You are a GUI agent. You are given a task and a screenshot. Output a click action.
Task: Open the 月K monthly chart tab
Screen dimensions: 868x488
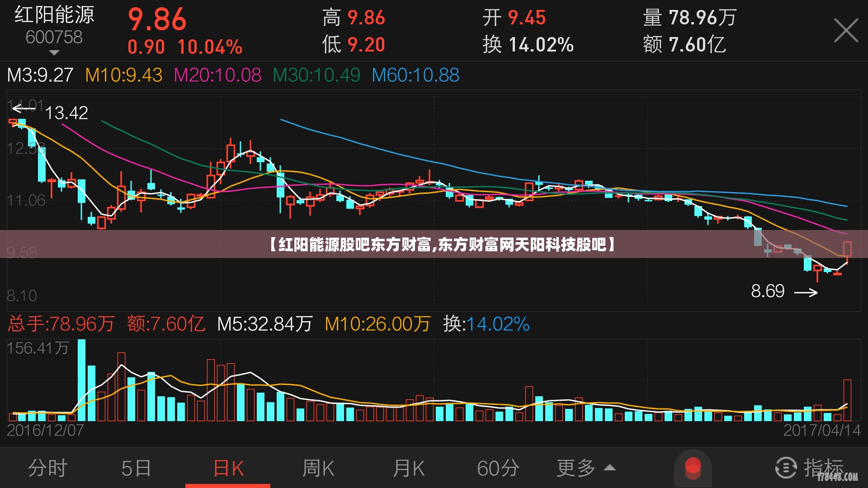coord(409,468)
